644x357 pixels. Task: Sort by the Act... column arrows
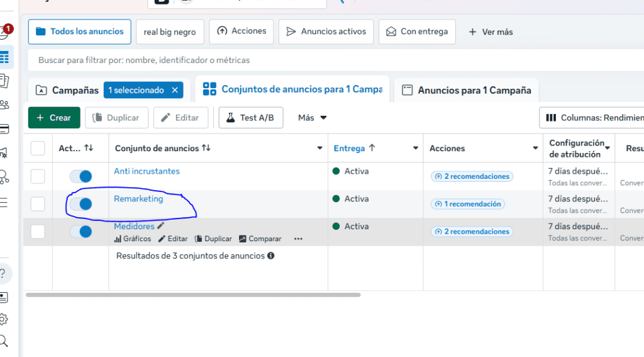tap(89, 148)
